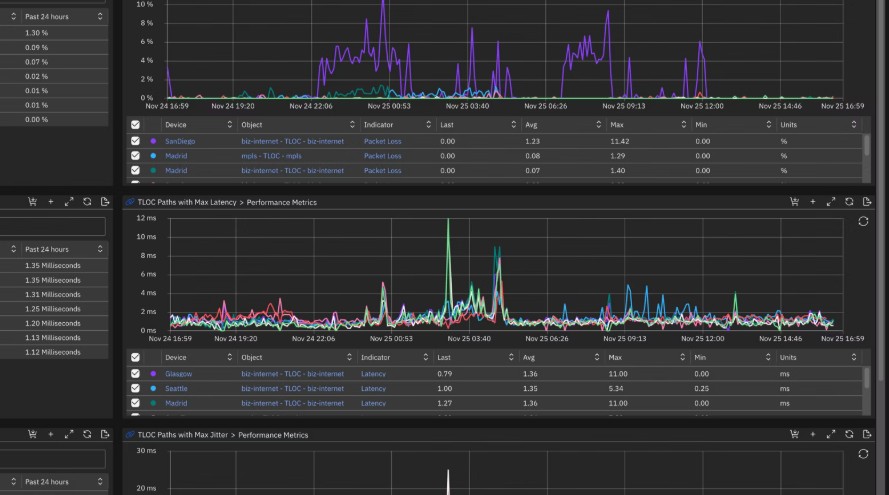Image resolution: width=889 pixels, height=495 pixels.
Task: Uncheck the SanDiego packet loss row
Action: (x=136, y=141)
